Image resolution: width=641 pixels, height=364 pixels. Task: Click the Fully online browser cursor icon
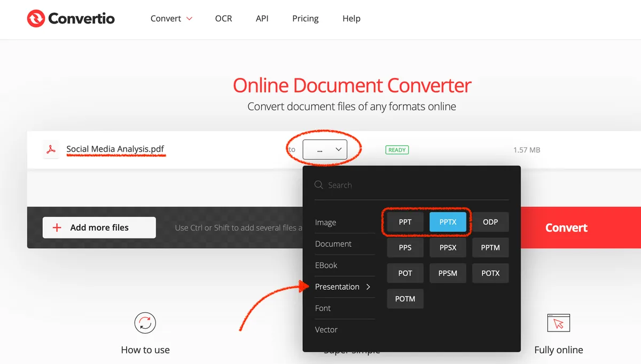(x=559, y=323)
